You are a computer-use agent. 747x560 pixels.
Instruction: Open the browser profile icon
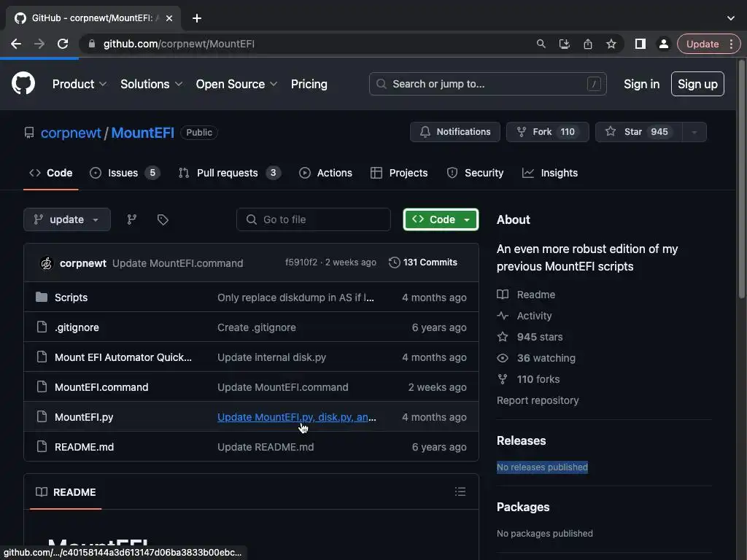pos(663,44)
